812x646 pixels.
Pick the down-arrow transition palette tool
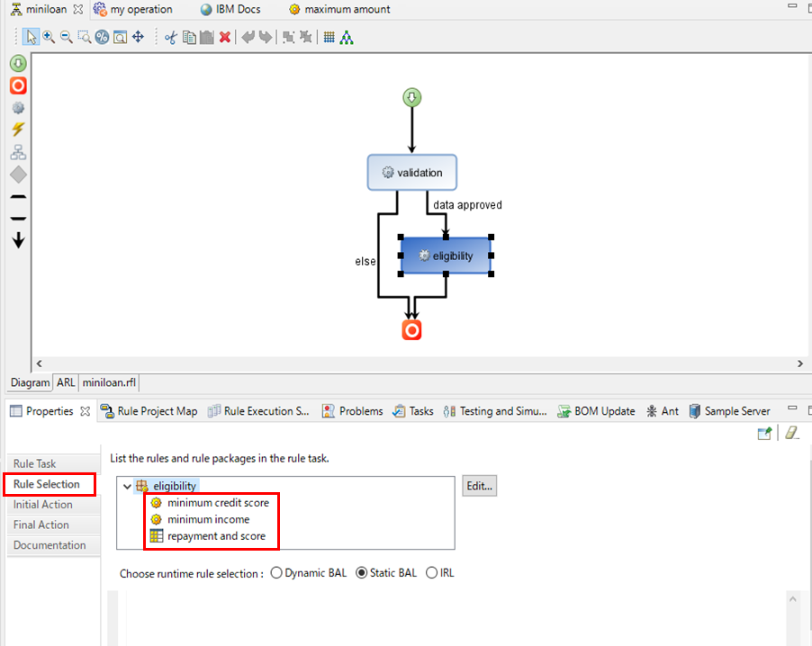tap(18, 240)
